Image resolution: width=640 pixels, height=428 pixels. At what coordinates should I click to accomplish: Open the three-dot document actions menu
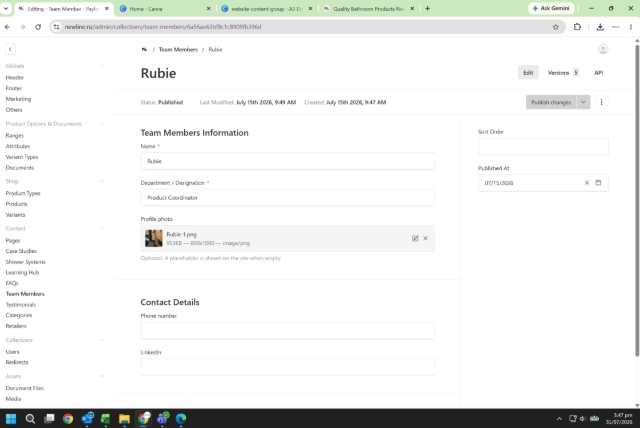click(601, 102)
